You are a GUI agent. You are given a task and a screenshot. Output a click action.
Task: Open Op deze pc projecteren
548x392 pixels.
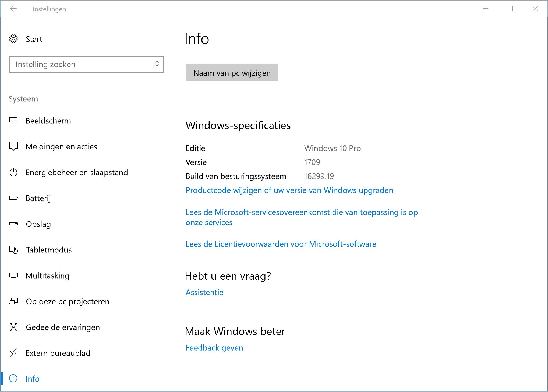pos(68,301)
